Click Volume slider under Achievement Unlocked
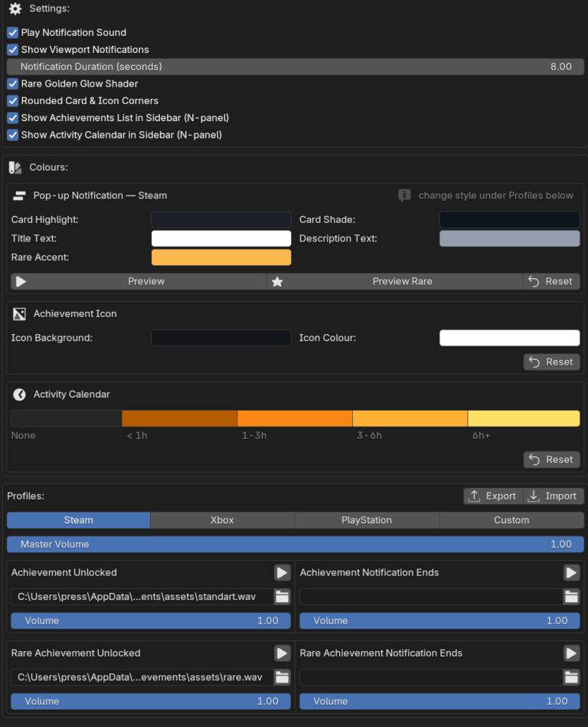Screen dimensions: 588x727 click(x=151, y=621)
